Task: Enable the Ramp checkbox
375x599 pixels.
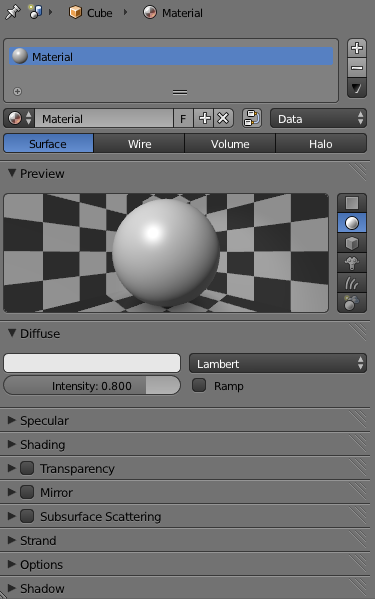Action: pyautogui.click(x=199, y=385)
